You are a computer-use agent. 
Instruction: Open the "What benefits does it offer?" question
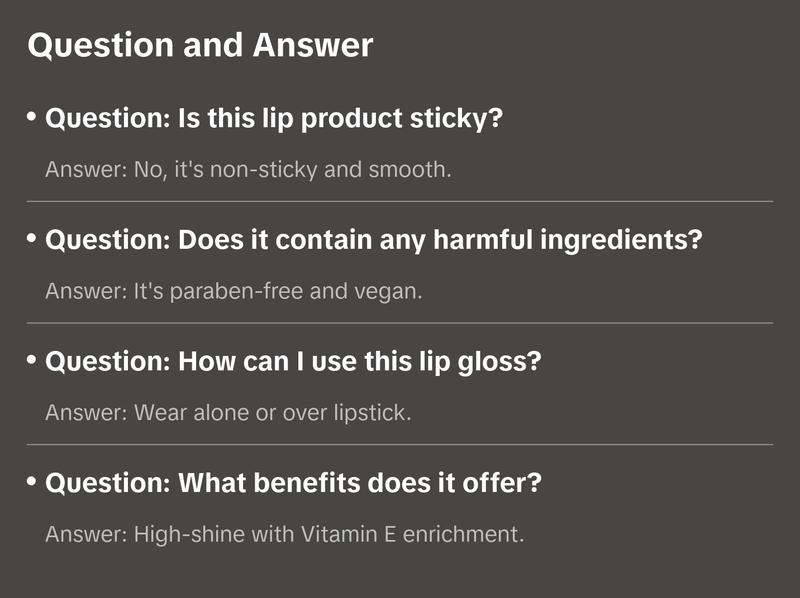pyautogui.click(x=293, y=484)
